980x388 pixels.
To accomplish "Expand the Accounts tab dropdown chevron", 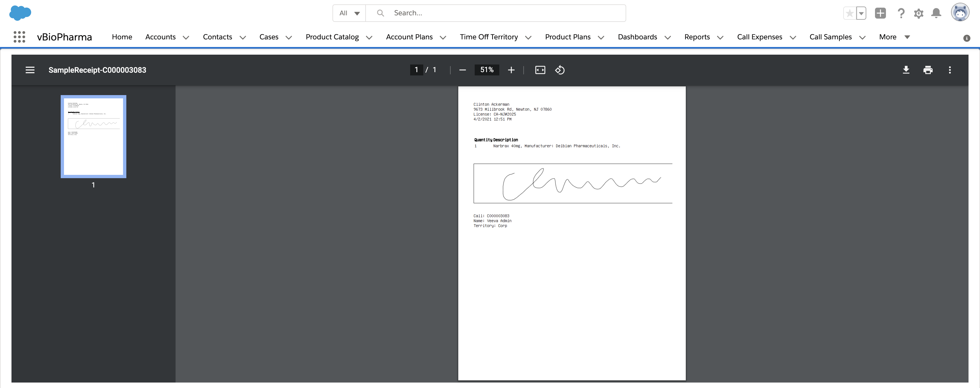I will point(186,37).
